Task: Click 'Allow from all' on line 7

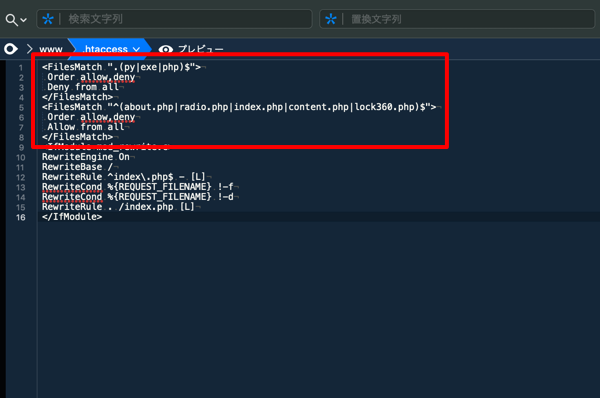Action: pyautogui.click(x=86, y=127)
